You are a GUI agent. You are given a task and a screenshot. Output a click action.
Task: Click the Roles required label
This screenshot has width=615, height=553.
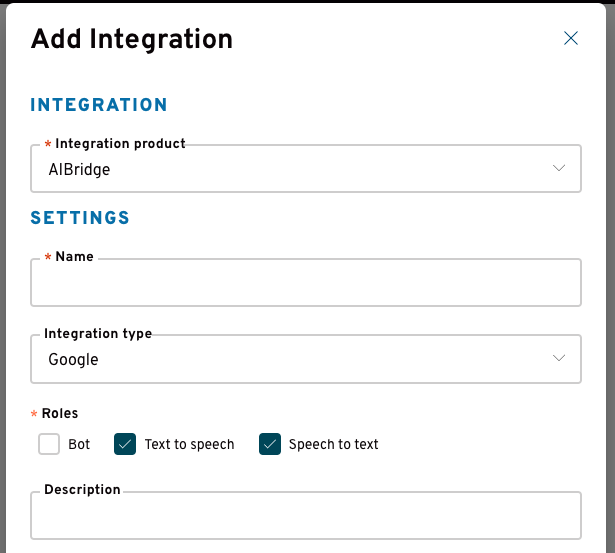tap(60, 413)
